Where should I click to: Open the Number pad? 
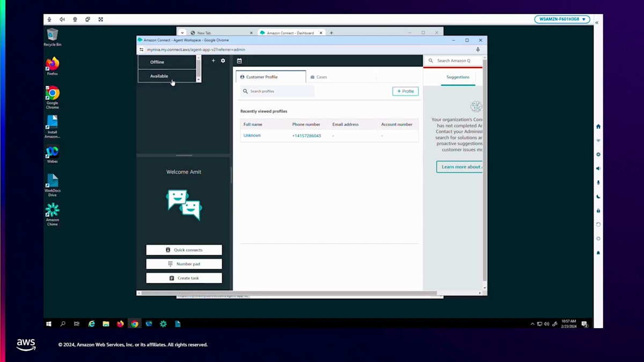pos(184,264)
